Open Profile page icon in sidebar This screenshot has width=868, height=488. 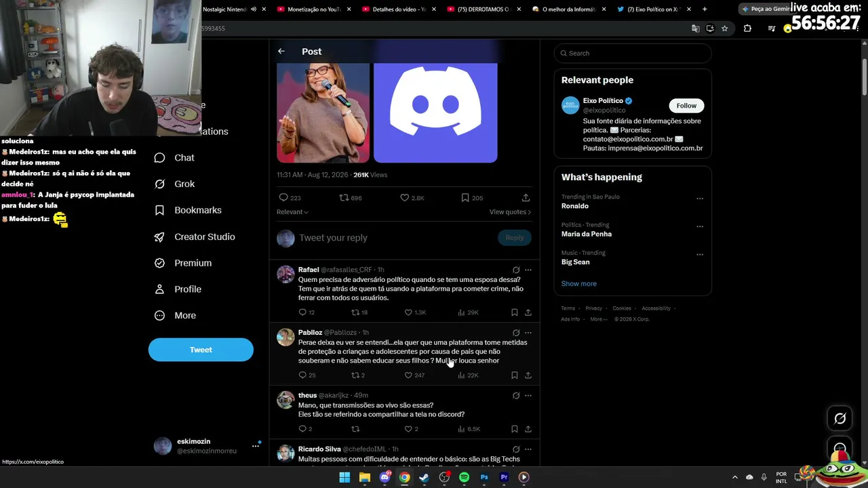pos(159,289)
